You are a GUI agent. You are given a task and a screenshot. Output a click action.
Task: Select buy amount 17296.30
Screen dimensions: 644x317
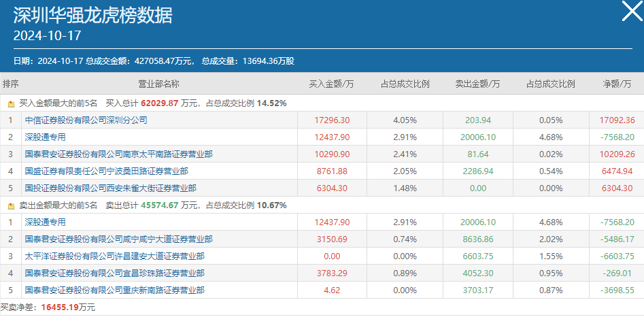(332, 120)
